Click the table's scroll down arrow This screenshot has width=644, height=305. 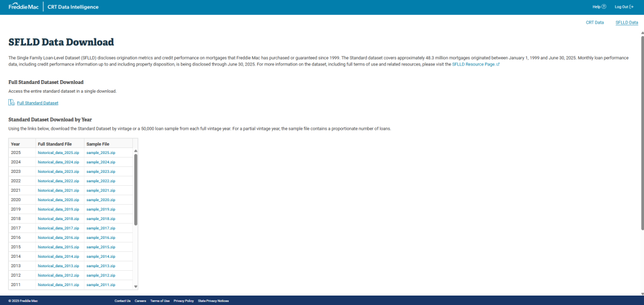click(136, 286)
